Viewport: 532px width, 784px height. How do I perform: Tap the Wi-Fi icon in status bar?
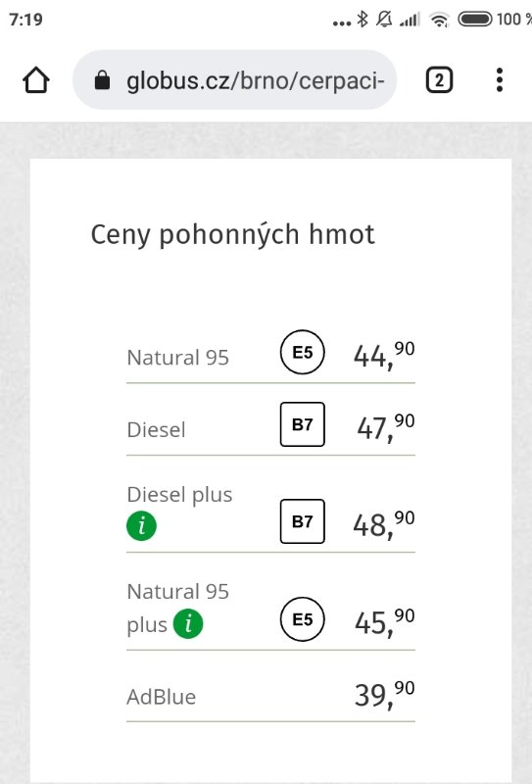pyautogui.click(x=439, y=20)
